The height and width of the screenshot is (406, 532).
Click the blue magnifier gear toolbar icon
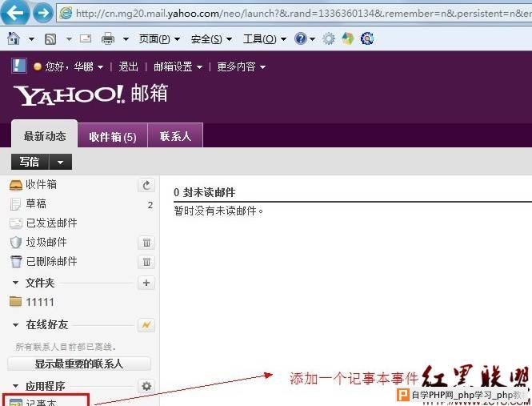(367, 38)
